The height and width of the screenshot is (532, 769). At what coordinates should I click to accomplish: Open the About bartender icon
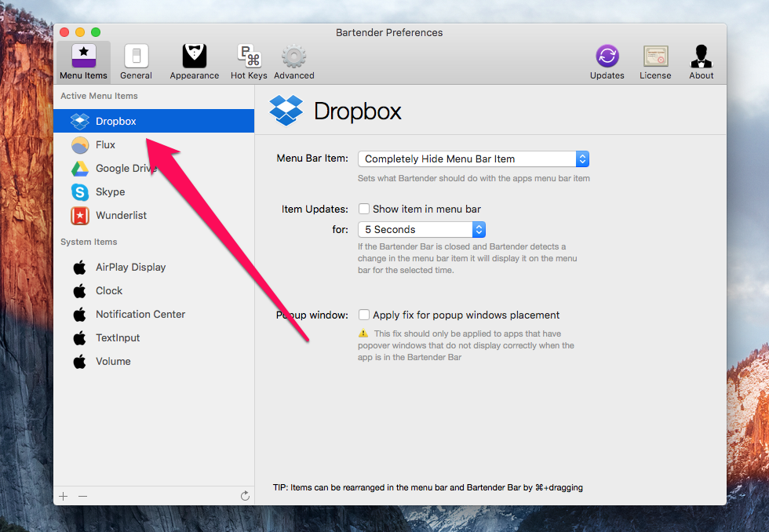click(702, 56)
